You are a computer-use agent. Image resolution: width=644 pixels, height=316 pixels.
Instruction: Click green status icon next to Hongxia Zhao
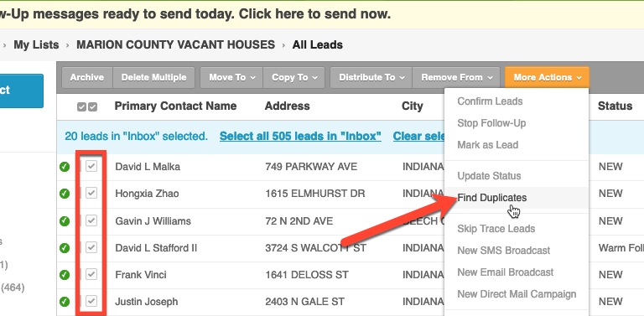65,194
